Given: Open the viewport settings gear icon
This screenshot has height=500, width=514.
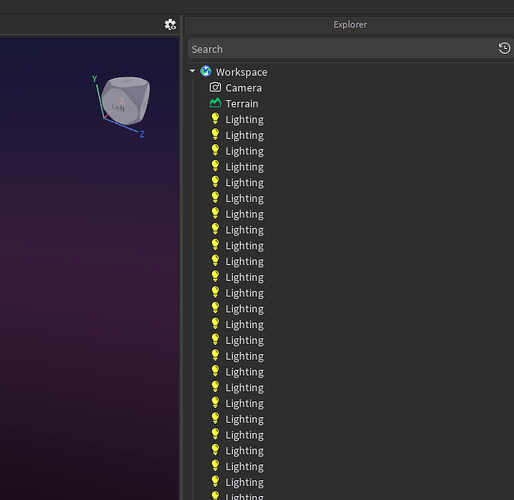Looking at the screenshot, I should pyautogui.click(x=170, y=25).
